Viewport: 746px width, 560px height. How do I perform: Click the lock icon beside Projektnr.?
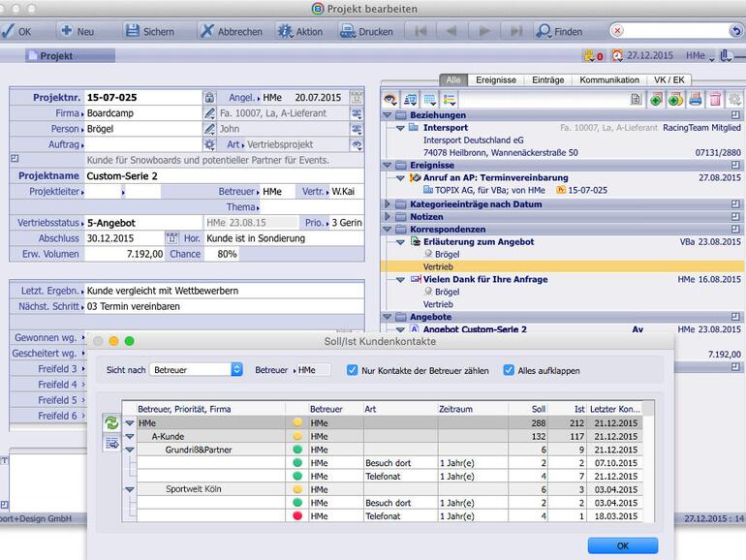point(209,98)
